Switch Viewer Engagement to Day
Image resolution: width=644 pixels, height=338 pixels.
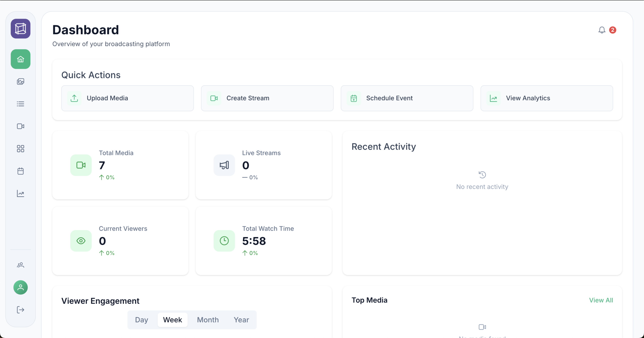[x=142, y=320]
